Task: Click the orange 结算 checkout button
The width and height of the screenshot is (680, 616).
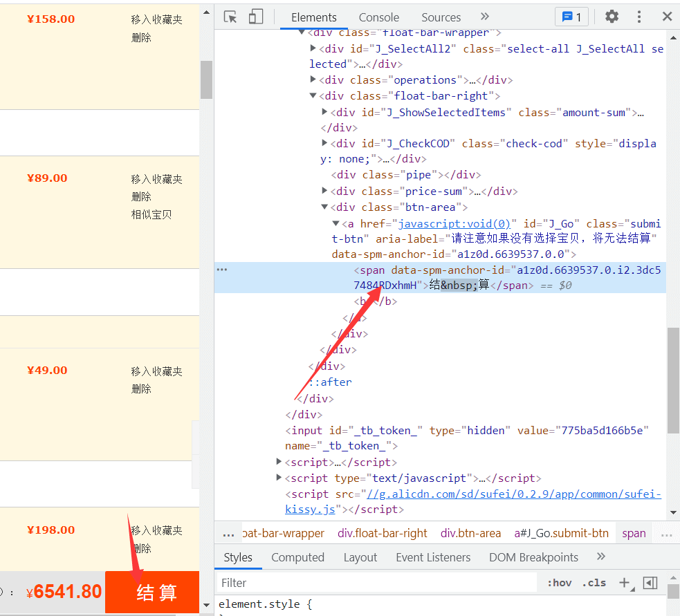Action: coord(151,592)
